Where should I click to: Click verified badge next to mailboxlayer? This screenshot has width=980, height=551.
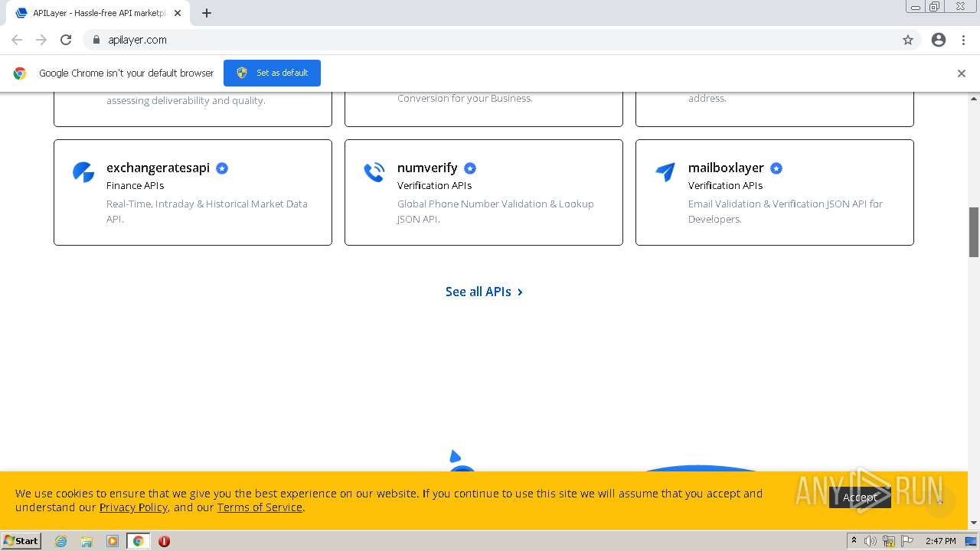[776, 168]
